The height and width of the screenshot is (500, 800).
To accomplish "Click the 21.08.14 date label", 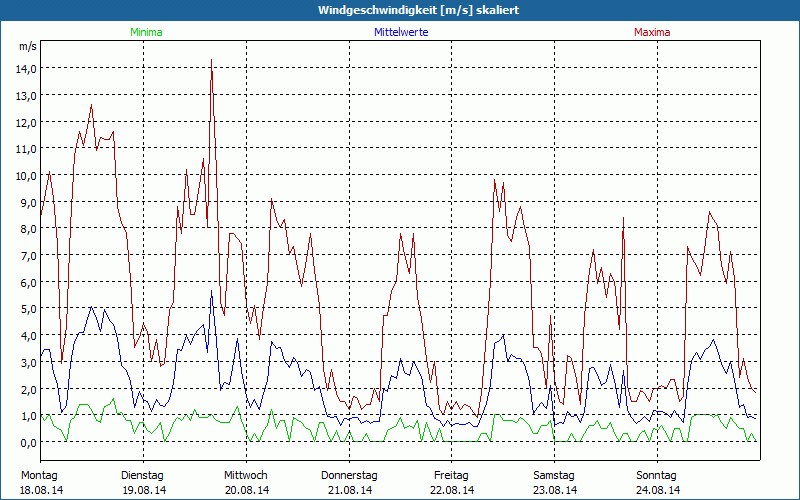I will click(349, 490).
